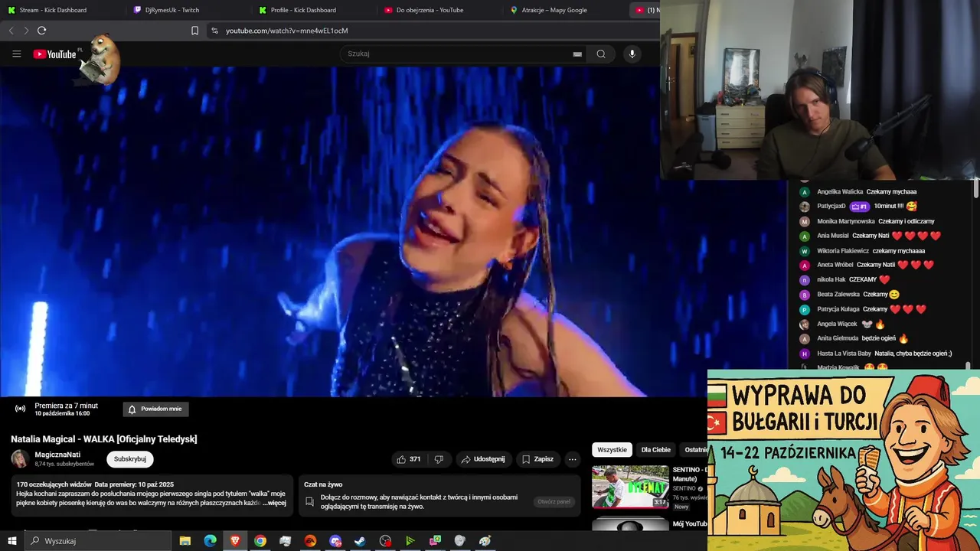Screen dimensions: 980x551
Task: Expand the description with ...więcej
Action: pos(274,503)
